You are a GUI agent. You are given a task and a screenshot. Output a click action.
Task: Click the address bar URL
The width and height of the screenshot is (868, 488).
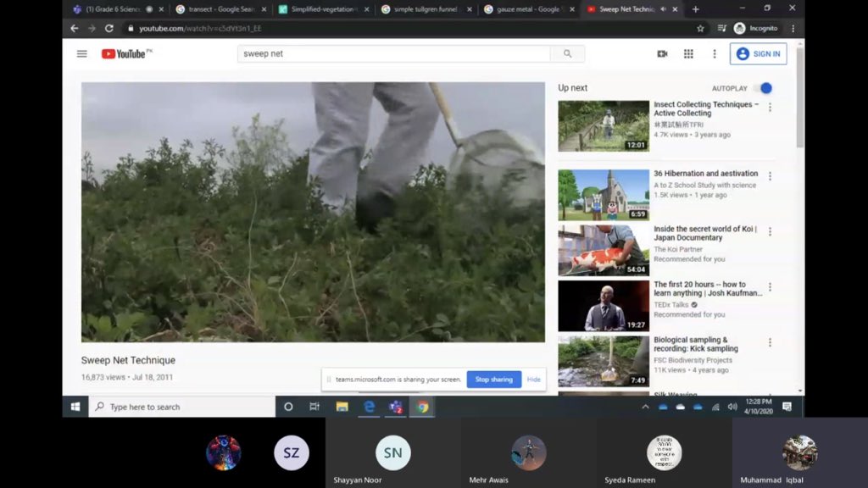(x=200, y=28)
